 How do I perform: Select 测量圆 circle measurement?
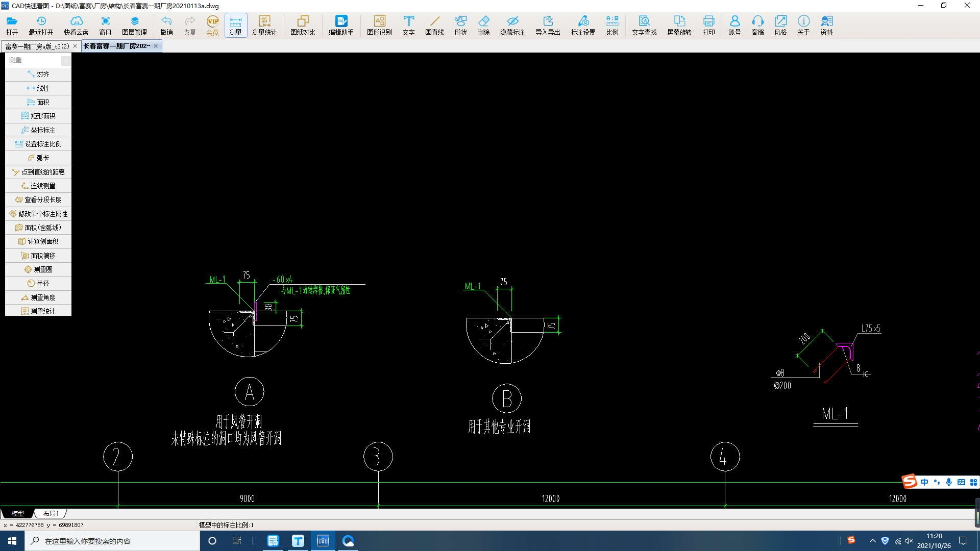click(x=38, y=269)
